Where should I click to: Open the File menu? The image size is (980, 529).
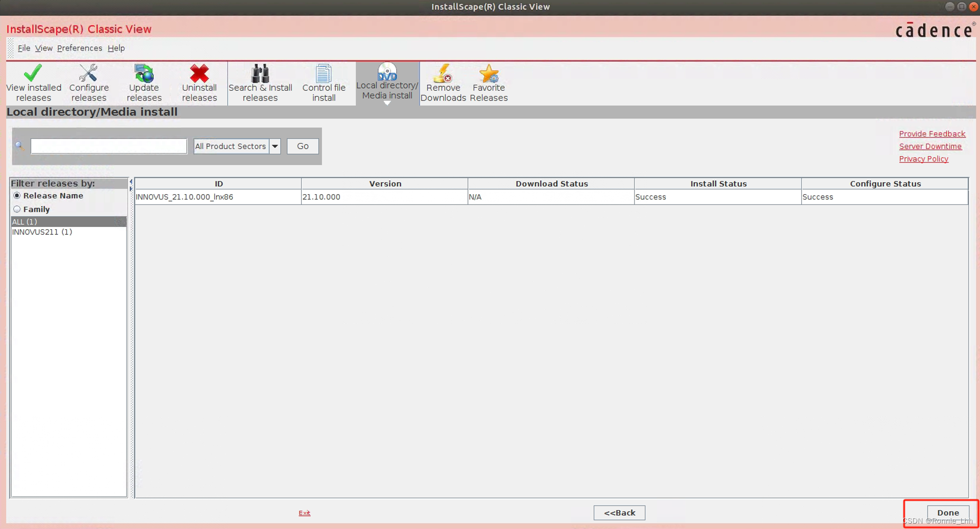coord(24,48)
